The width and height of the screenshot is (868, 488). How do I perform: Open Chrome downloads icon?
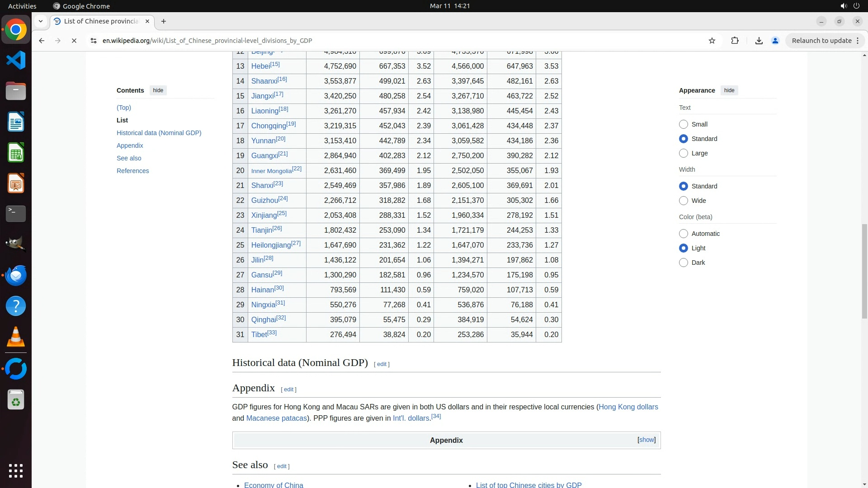click(x=759, y=41)
